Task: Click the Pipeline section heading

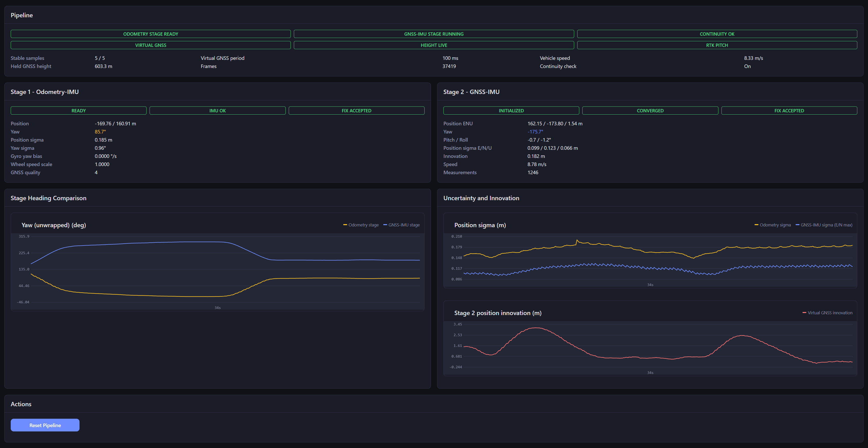Action: pos(22,15)
